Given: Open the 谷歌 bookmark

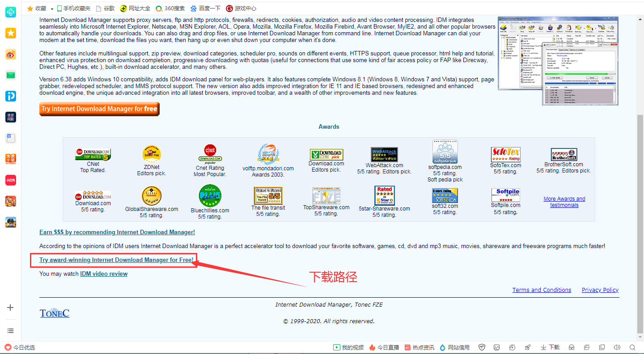Looking at the screenshot, I should (106, 8).
